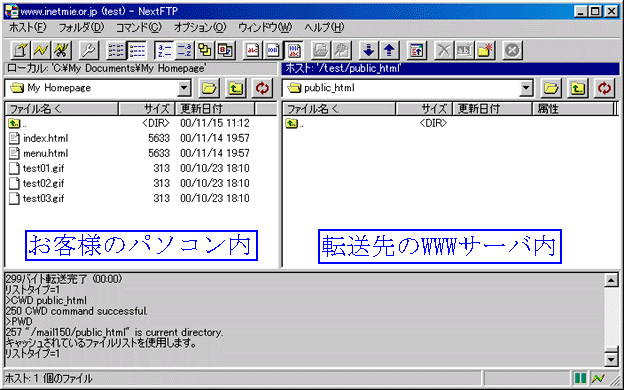The width and height of the screenshot is (624, 390).
Task: Refresh the host public_html file list
Action: coord(604,88)
